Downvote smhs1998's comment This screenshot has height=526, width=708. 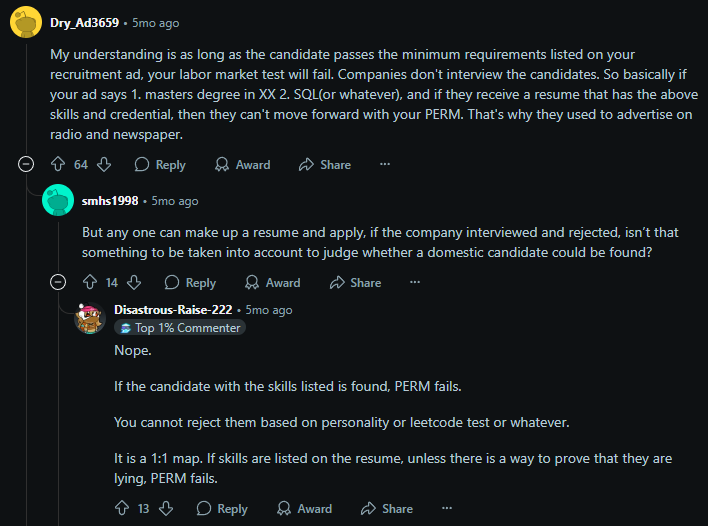pos(134,283)
